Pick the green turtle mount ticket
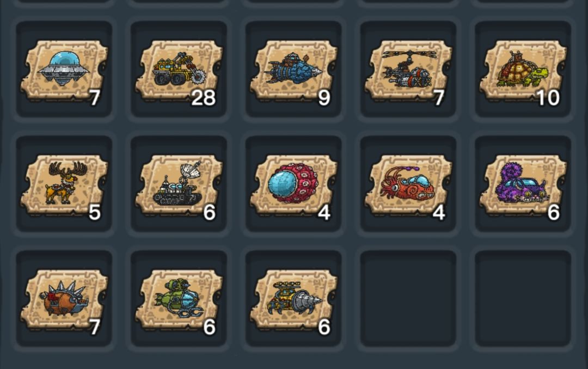This screenshot has width=588, height=369. pos(523,70)
